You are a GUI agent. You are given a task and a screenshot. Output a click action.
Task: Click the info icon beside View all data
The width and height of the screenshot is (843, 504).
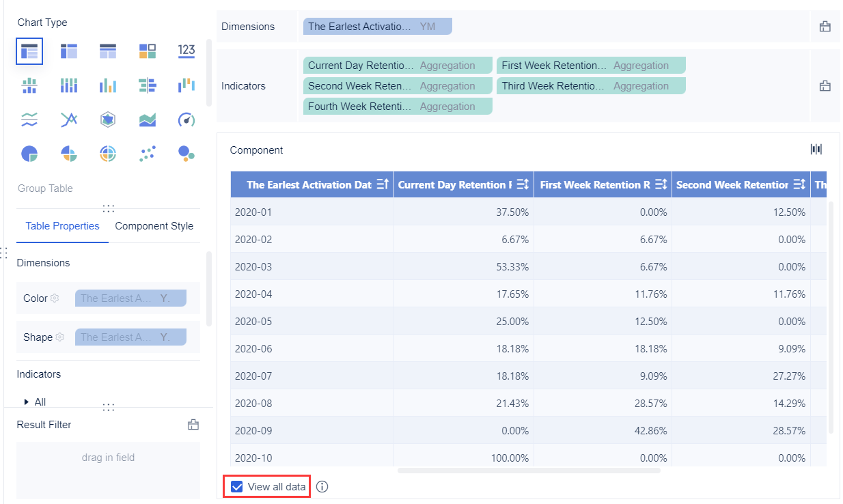(321, 486)
